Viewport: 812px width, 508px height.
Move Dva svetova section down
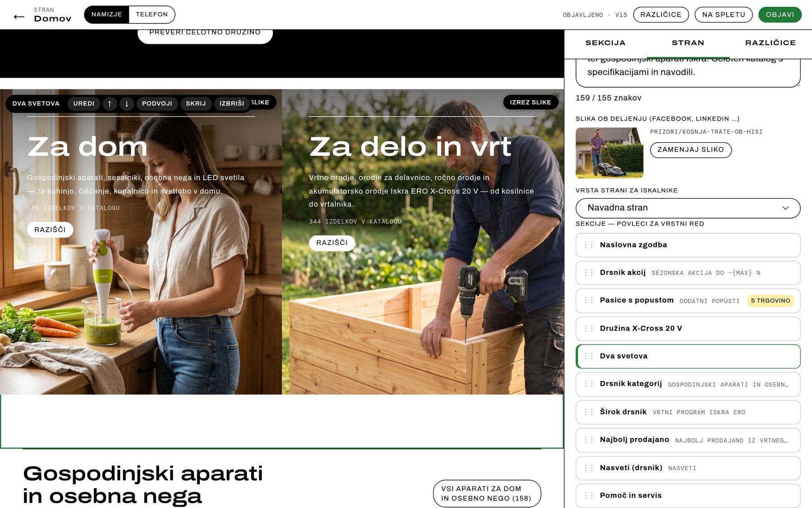(127, 103)
